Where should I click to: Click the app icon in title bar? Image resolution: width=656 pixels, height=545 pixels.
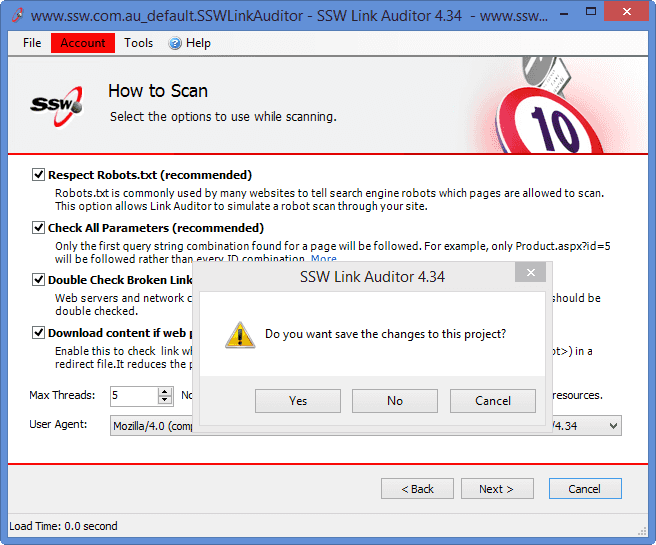(16, 15)
